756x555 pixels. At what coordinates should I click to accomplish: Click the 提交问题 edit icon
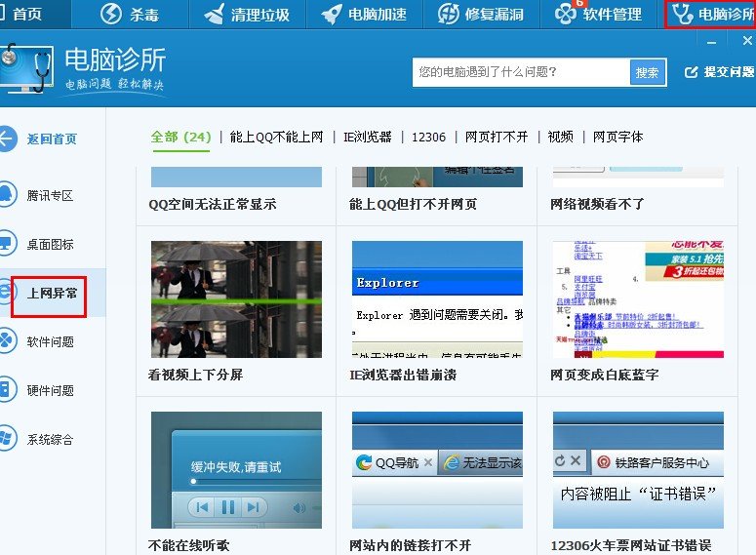pos(691,72)
